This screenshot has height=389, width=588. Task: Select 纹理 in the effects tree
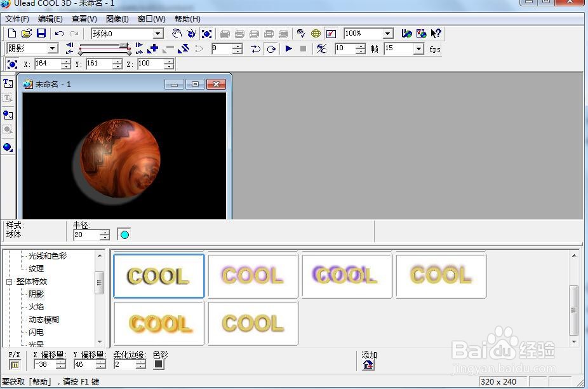point(36,269)
